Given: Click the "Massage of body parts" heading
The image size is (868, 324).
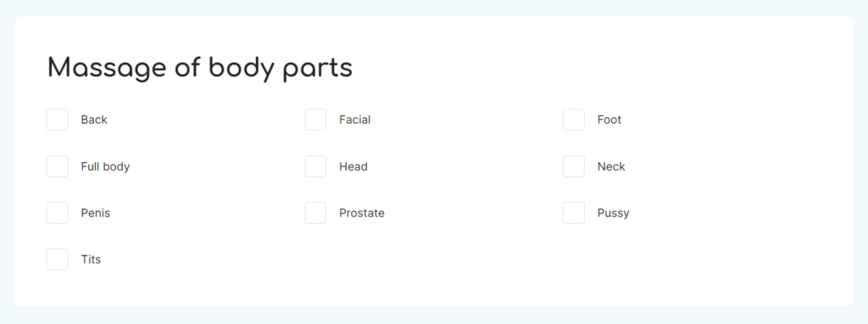Looking at the screenshot, I should (x=200, y=69).
